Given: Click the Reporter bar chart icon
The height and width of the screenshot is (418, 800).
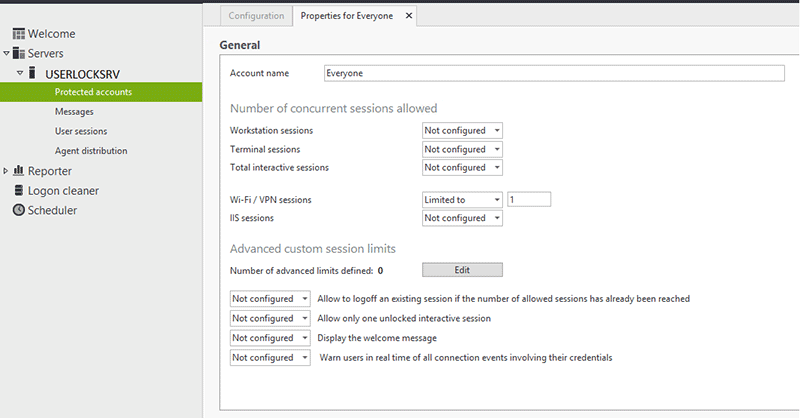Looking at the screenshot, I should coord(18,170).
